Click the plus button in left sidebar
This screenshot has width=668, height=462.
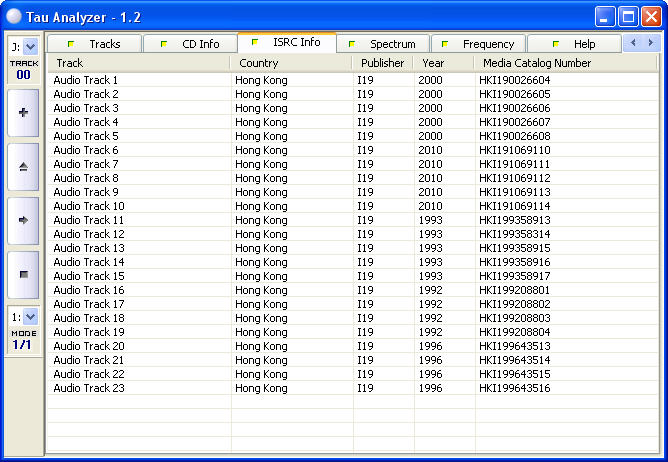pos(23,113)
